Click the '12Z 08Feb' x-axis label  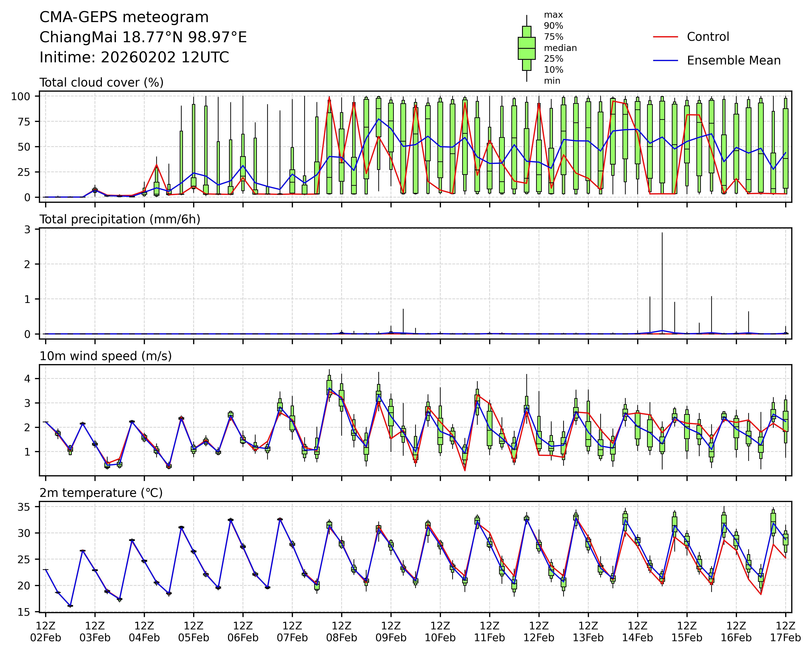point(341,632)
